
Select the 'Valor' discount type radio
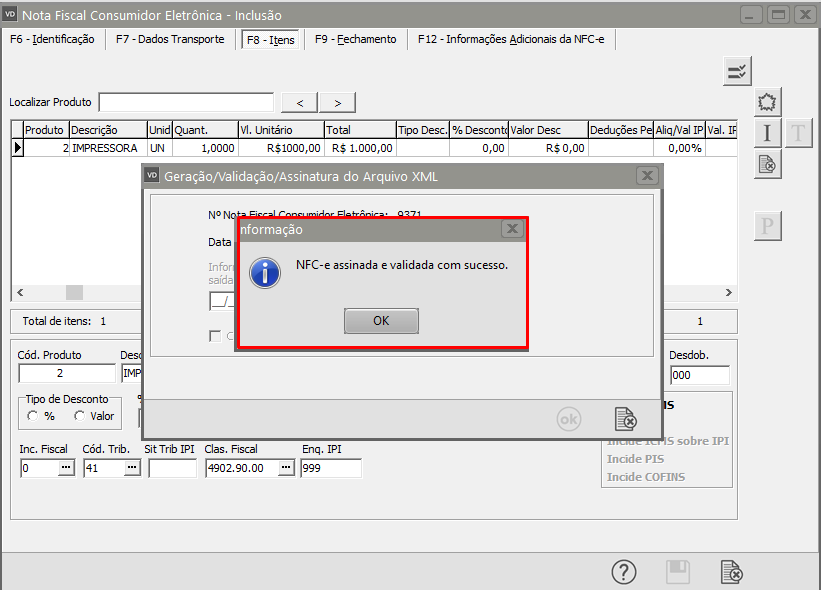point(80,416)
